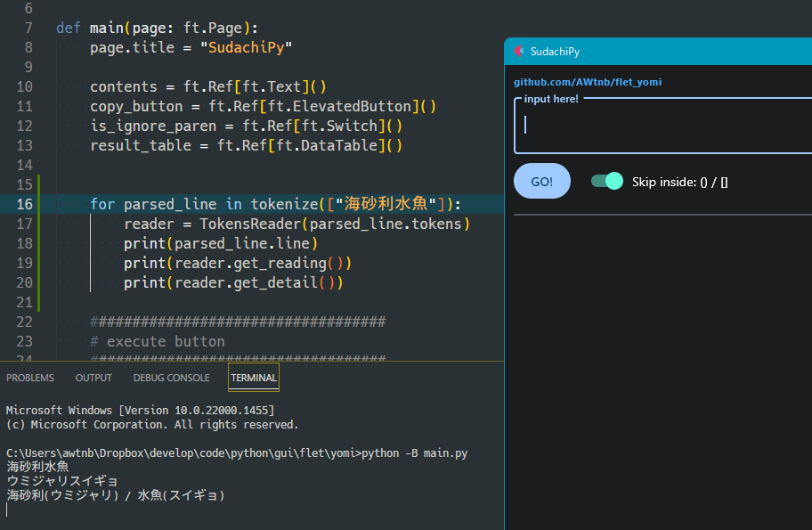The image size is (812, 530).
Task: Click the "SudachiPy" string on line 8
Action: coord(247,48)
